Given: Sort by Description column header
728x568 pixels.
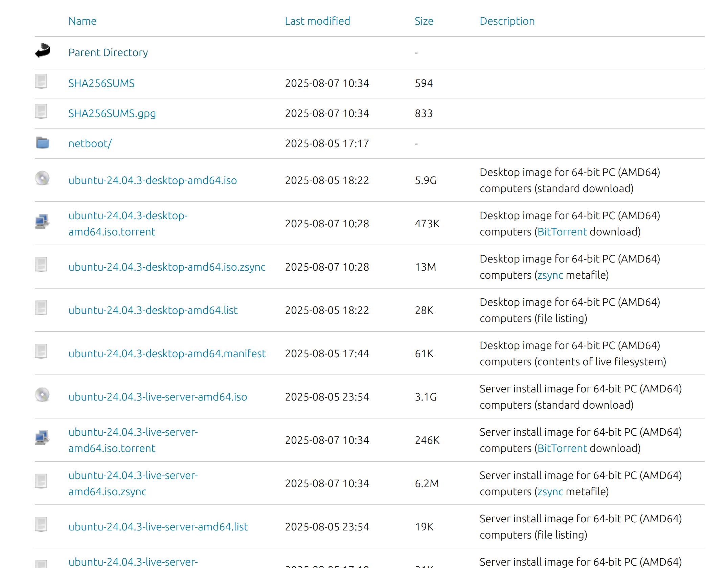Looking at the screenshot, I should [507, 21].
